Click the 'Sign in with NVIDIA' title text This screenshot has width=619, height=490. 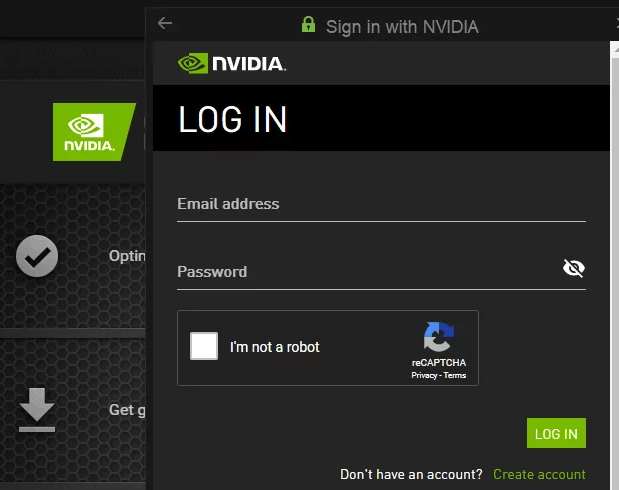tap(402, 27)
